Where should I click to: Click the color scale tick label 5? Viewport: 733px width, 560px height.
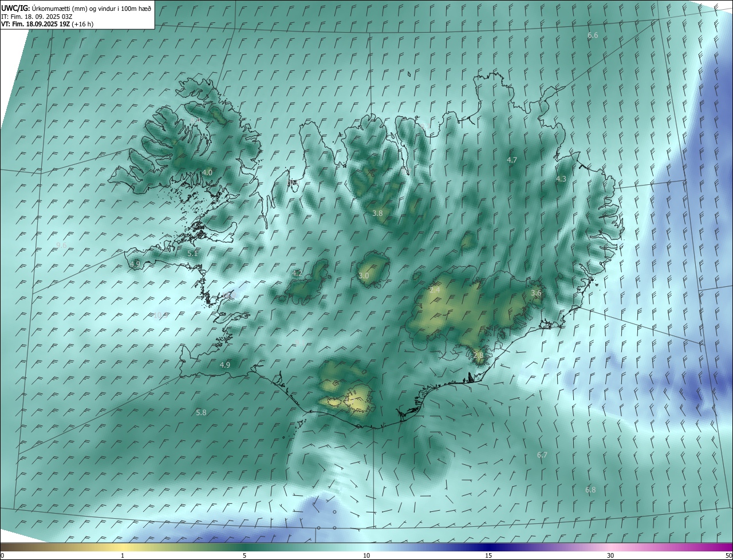pos(245,555)
